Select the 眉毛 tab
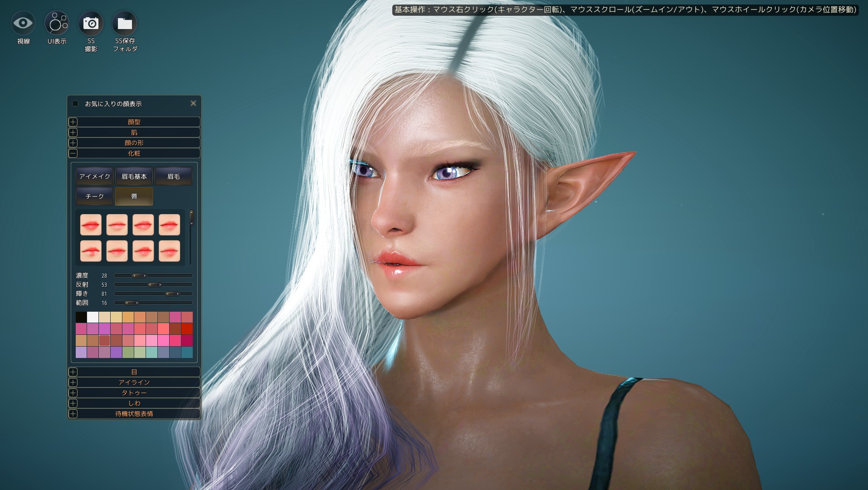The height and width of the screenshot is (490, 868). [x=174, y=176]
